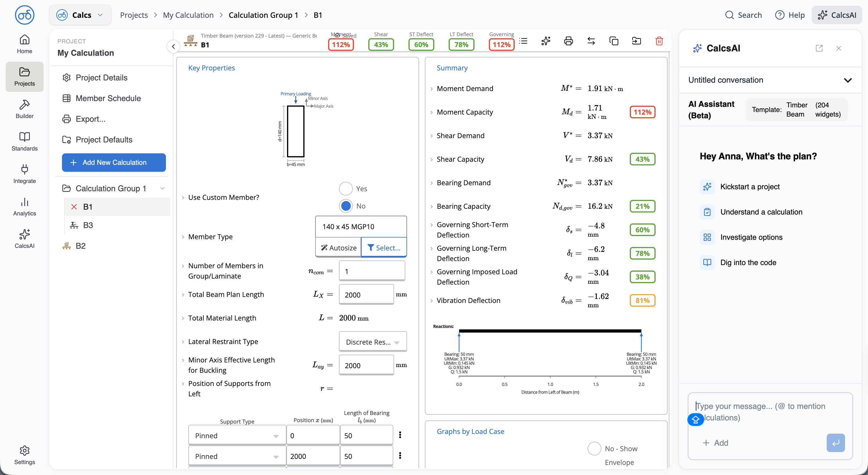Delete calculation with red trash icon
Viewport: 868px width, 475px height.
pyautogui.click(x=659, y=41)
